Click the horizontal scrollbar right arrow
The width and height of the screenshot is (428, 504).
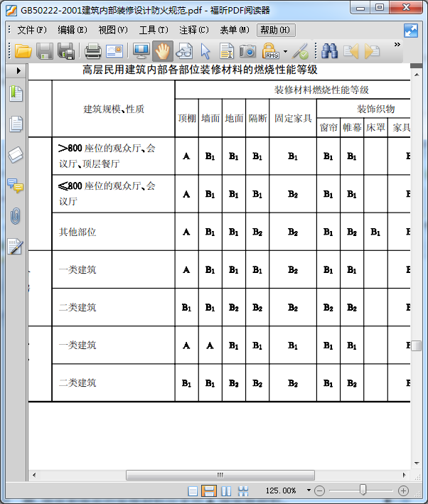405,475
